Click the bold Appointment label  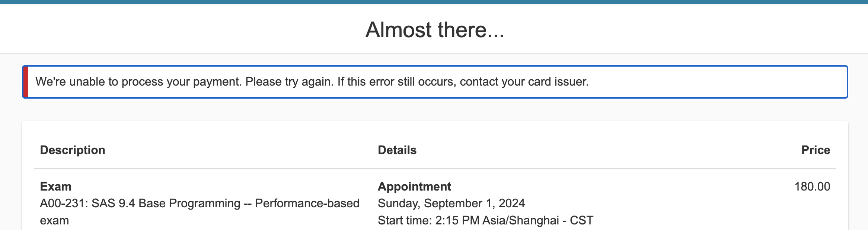[x=414, y=186]
